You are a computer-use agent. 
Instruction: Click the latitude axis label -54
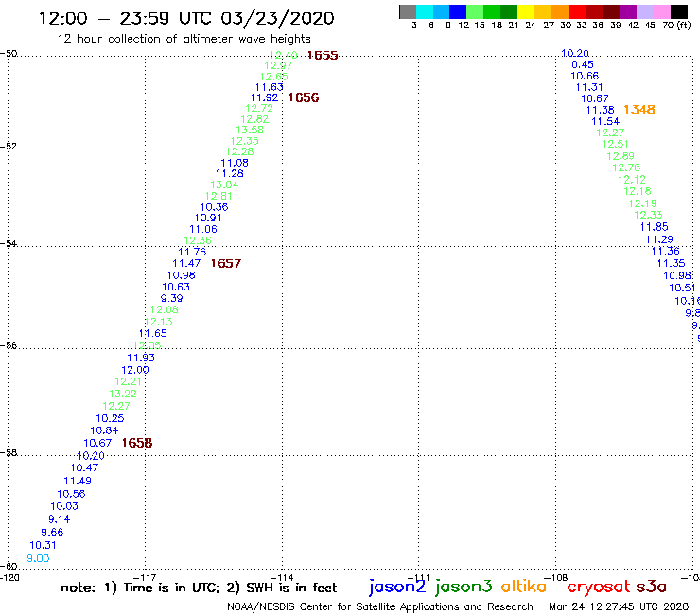point(9,244)
